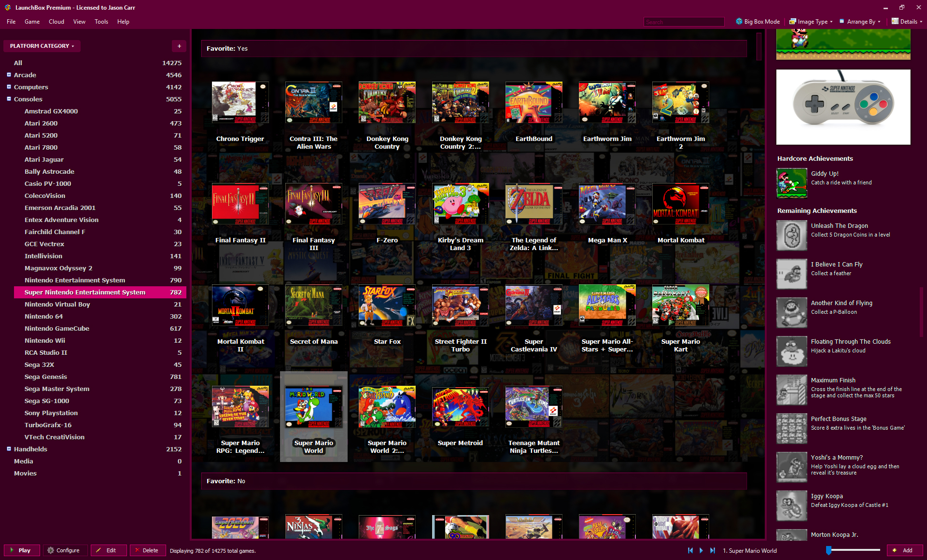927x560 pixels.
Task: Click the Favorite: Yes group header
Action: tap(474, 48)
